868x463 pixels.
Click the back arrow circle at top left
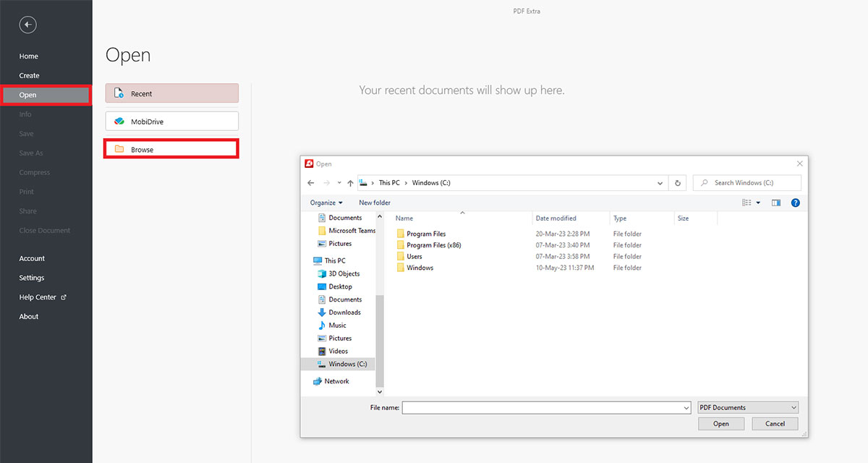(x=27, y=25)
